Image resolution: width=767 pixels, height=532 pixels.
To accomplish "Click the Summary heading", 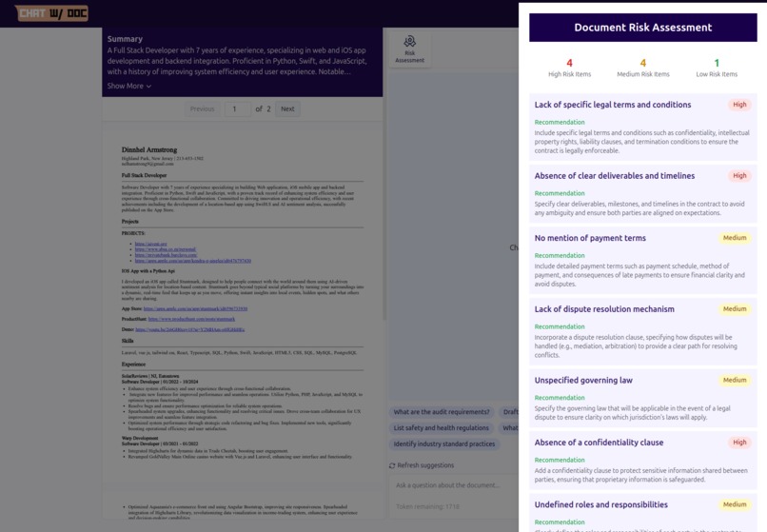I will (125, 39).
